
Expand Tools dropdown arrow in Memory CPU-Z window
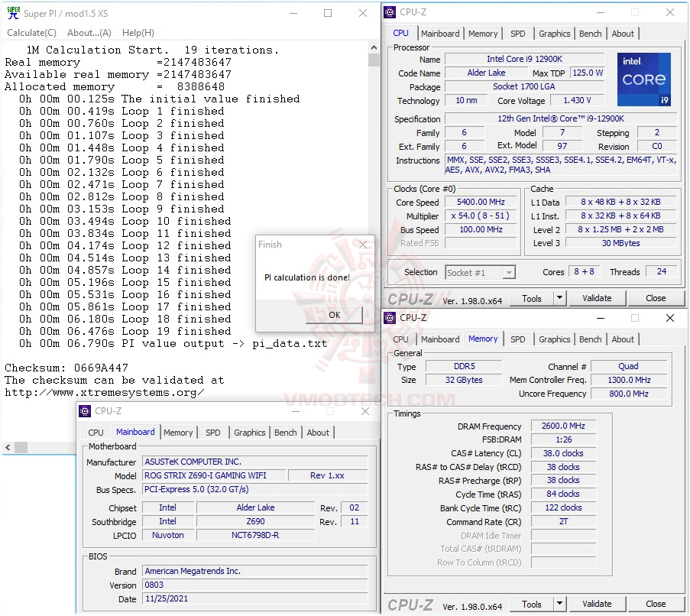[559, 604]
